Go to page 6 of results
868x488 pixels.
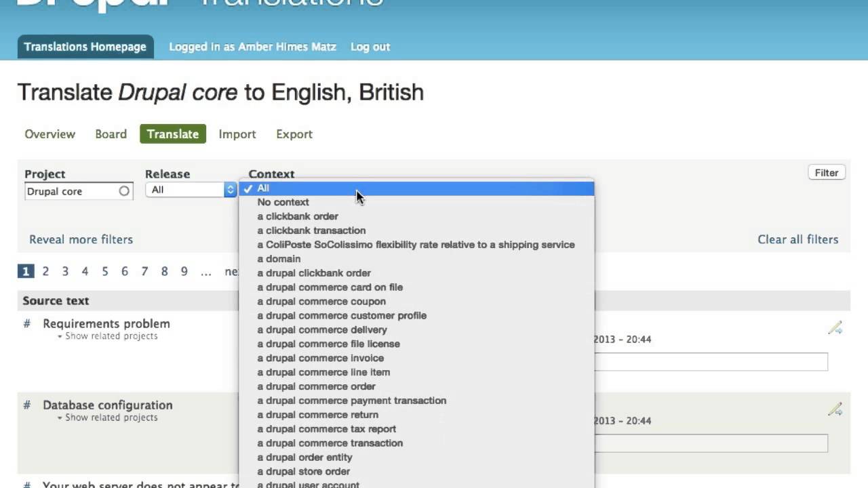click(x=125, y=271)
